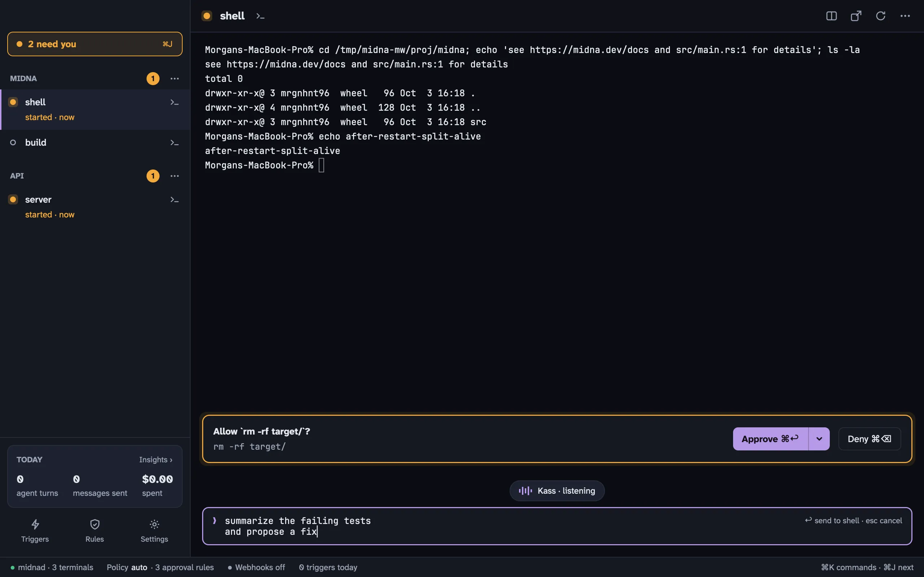Click the build terminal status circle
This screenshot has width=924, height=577.
pyautogui.click(x=13, y=143)
